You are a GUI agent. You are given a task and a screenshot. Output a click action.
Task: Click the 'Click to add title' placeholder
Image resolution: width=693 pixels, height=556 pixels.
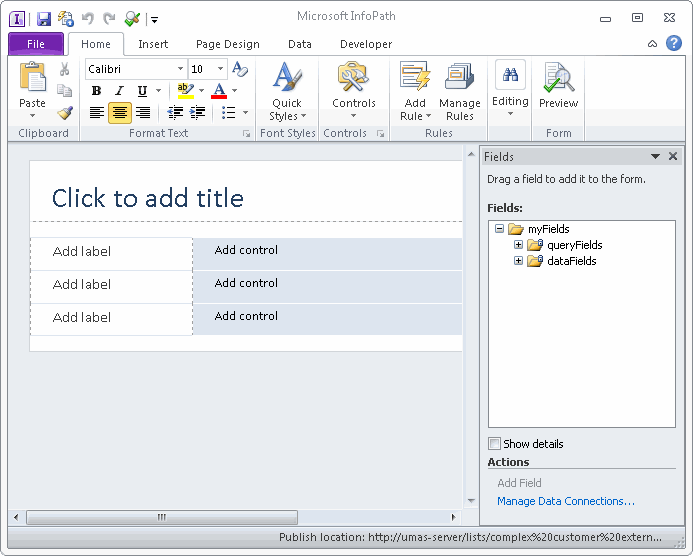pos(148,198)
